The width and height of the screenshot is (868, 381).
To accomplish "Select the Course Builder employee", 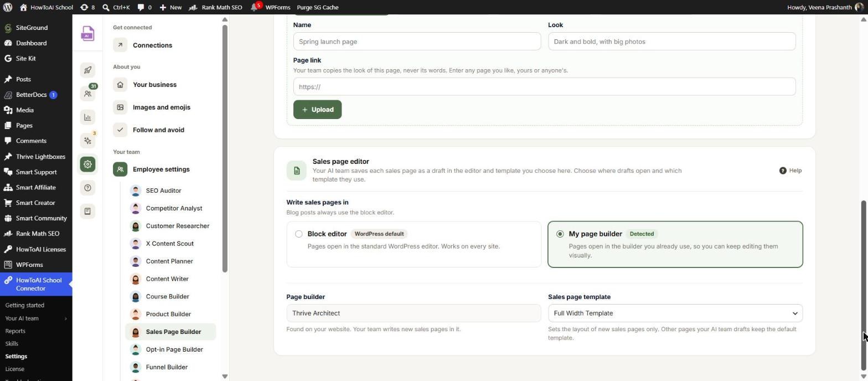I will (x=170, y=297).
